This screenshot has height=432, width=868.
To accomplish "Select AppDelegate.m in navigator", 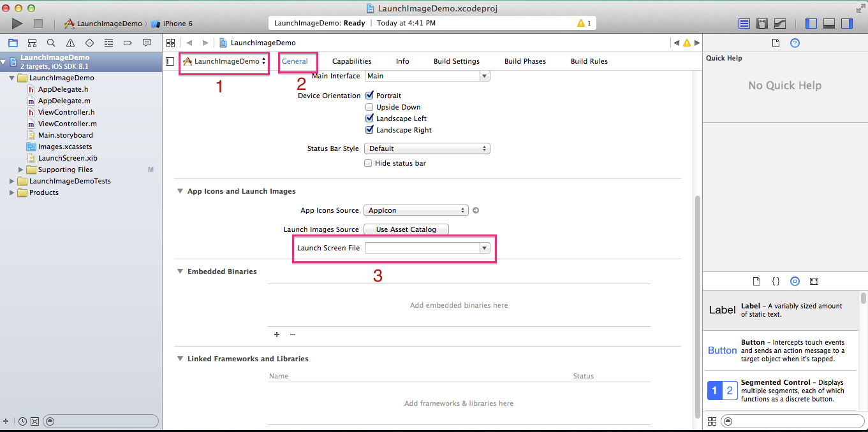I will point(64,101).
